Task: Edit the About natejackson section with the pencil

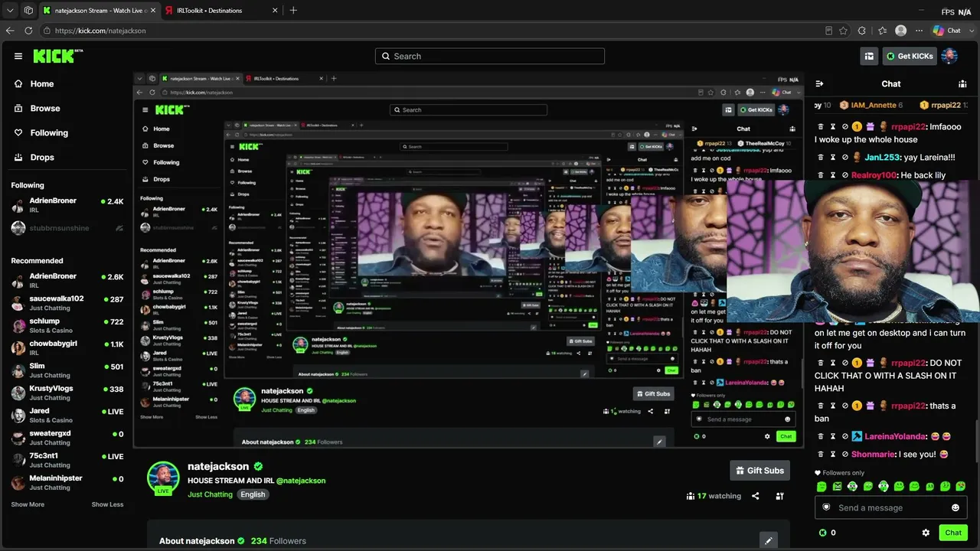Action: tap(768, 541)
